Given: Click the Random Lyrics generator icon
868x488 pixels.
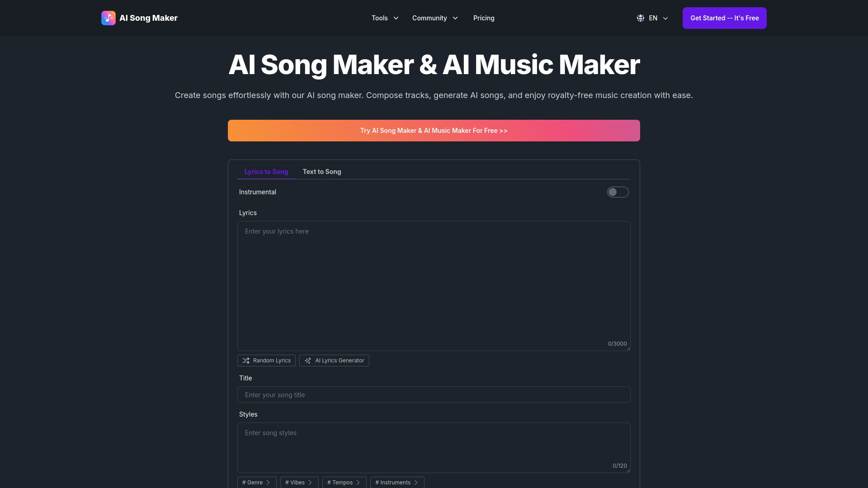Looking at the screenshot, I should tap(245, 360).
